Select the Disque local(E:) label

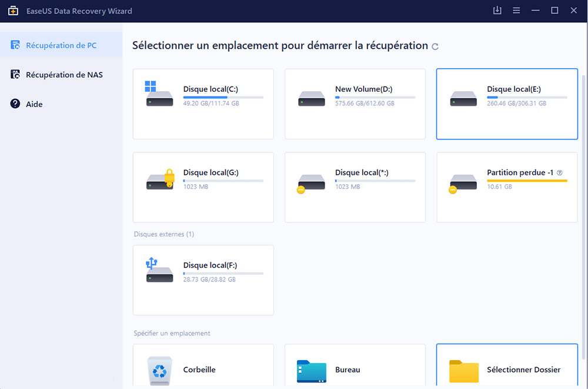point(514,89)
